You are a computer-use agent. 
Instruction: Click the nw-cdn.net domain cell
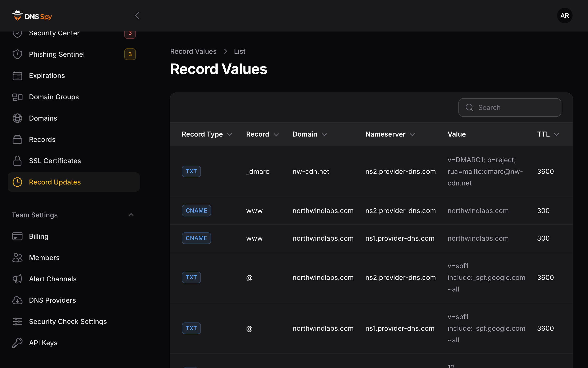point(311,171)
